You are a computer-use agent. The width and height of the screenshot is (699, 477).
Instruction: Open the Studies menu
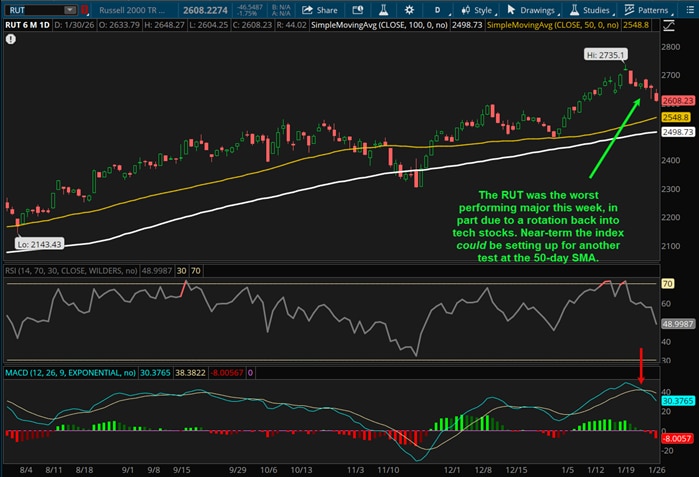coord(591,10)
